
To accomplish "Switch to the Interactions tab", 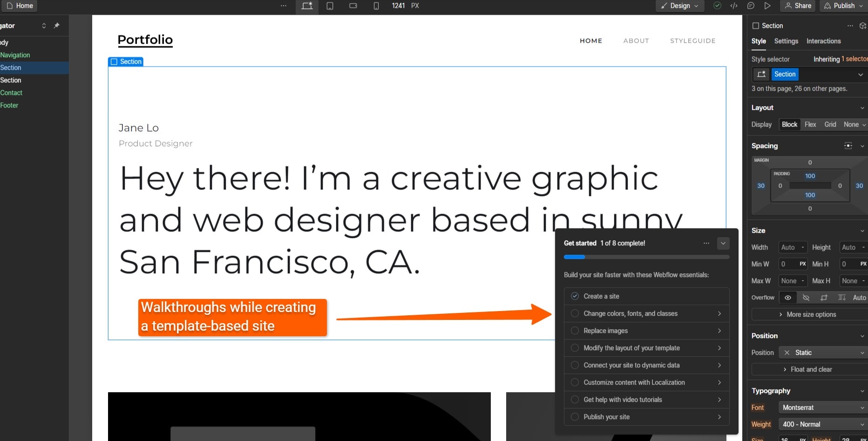I will point(823,41).
